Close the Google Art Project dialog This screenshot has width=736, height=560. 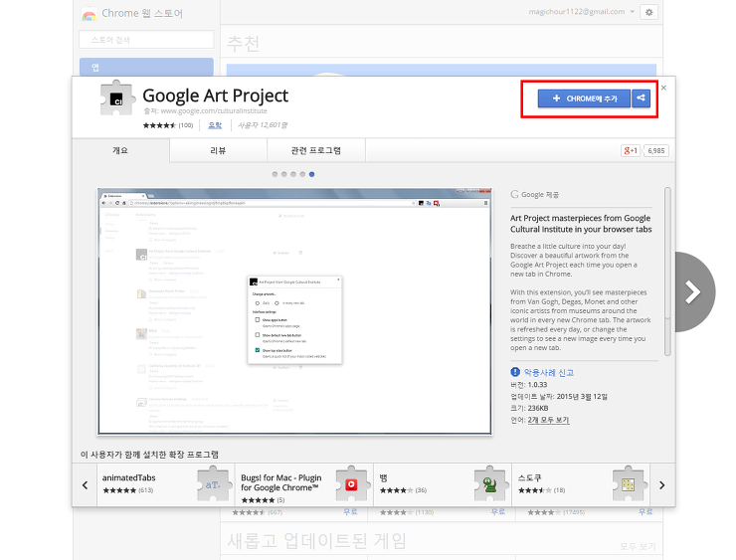tap(663, 88)
